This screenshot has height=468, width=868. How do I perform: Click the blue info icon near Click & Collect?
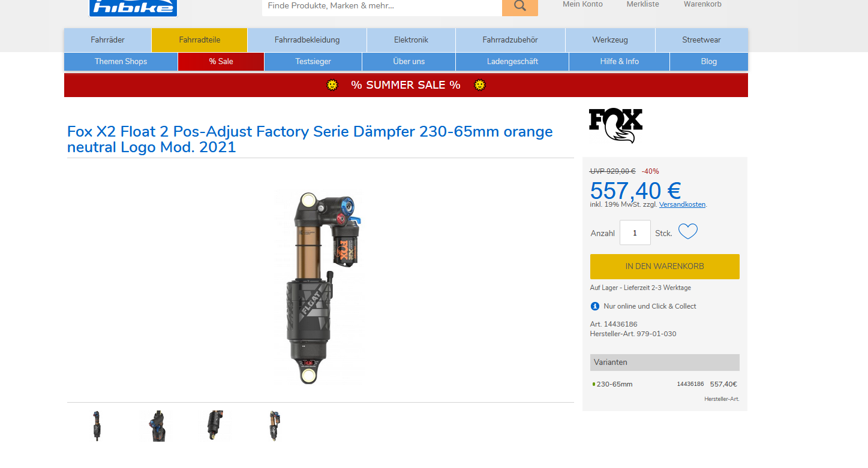[x=595, y=306]
